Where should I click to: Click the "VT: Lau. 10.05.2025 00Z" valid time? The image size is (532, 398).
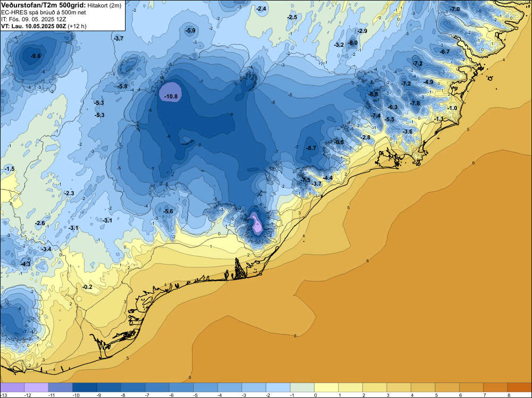coord(34,26)
